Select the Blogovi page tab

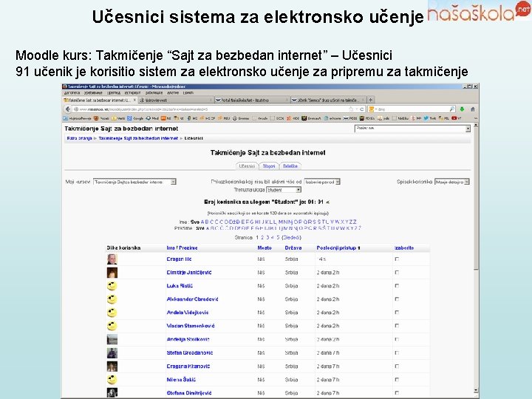(269, 166)
